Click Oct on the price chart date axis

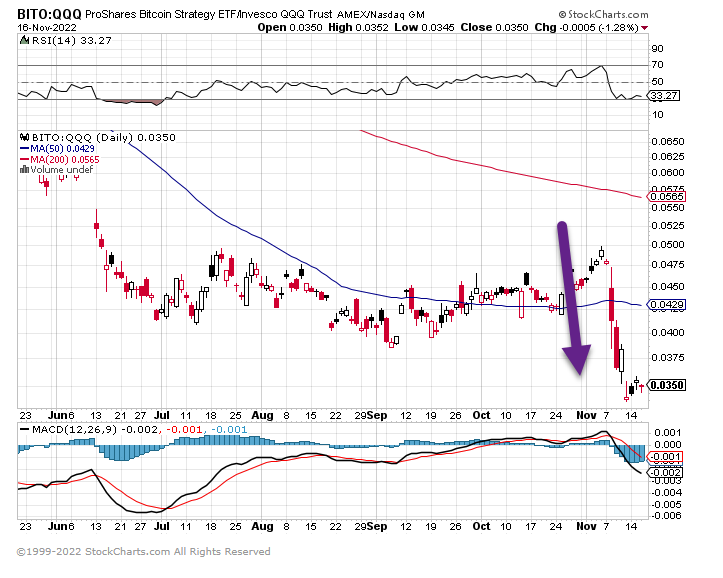pos(481,415)
